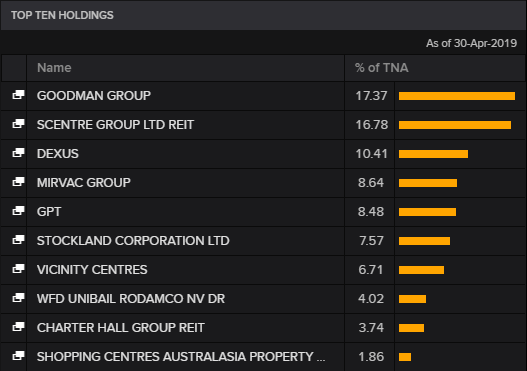Click the window icon next to VICINITY CENTRES
Viewport: 527px width, 371px height.
coord(18,269)
